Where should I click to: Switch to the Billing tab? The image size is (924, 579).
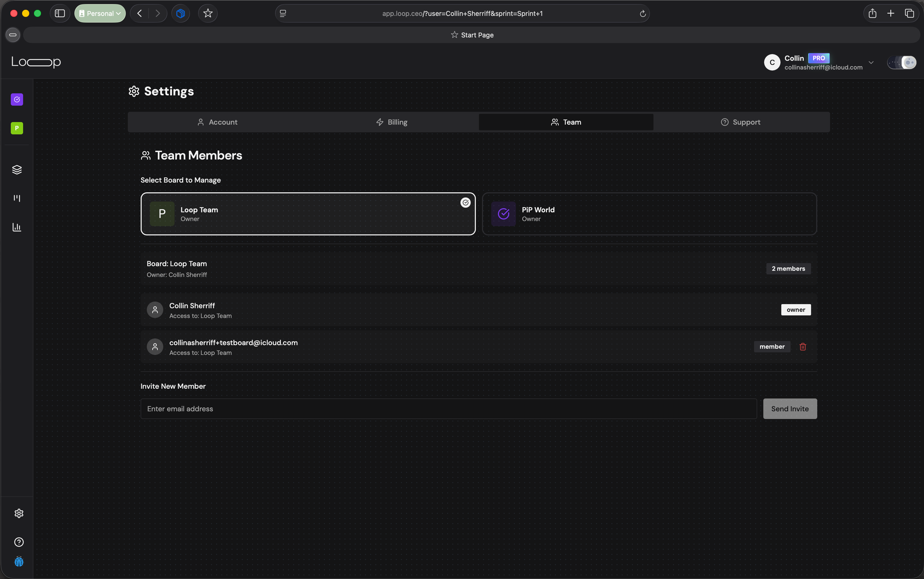tap(392, 122)
